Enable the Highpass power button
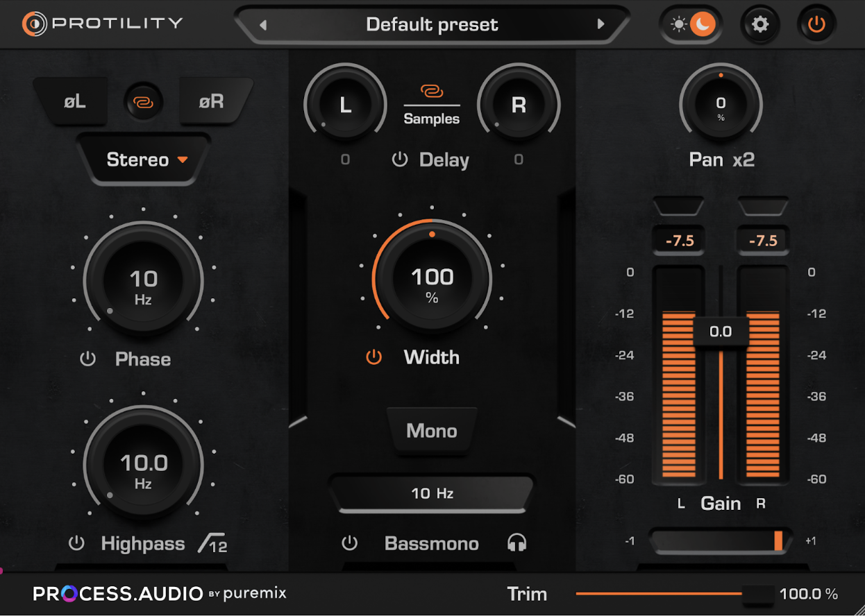Image resolution: width=865 pixels, height=616 pixels. click(x=76, y=543)
